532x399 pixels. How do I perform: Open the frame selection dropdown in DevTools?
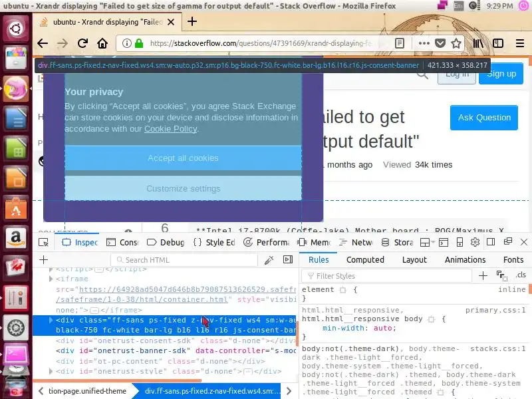pyautogui.click(x=427, y=242)
